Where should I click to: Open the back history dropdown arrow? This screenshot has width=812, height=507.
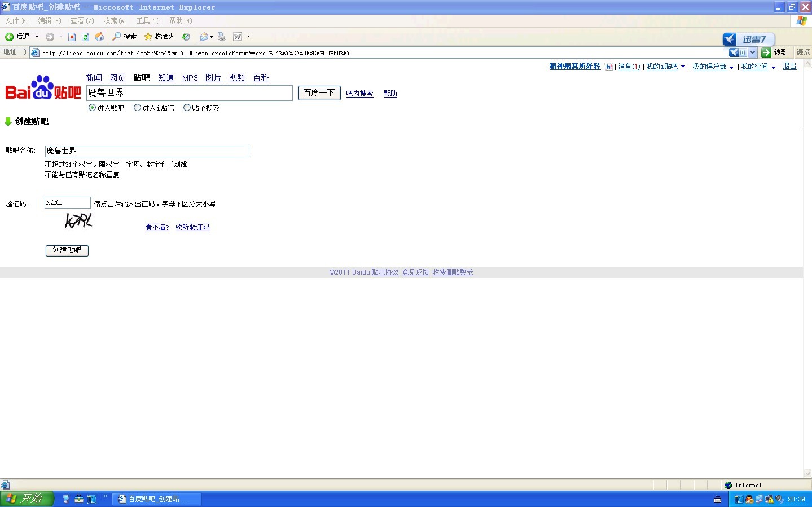(x=37, y=37)
